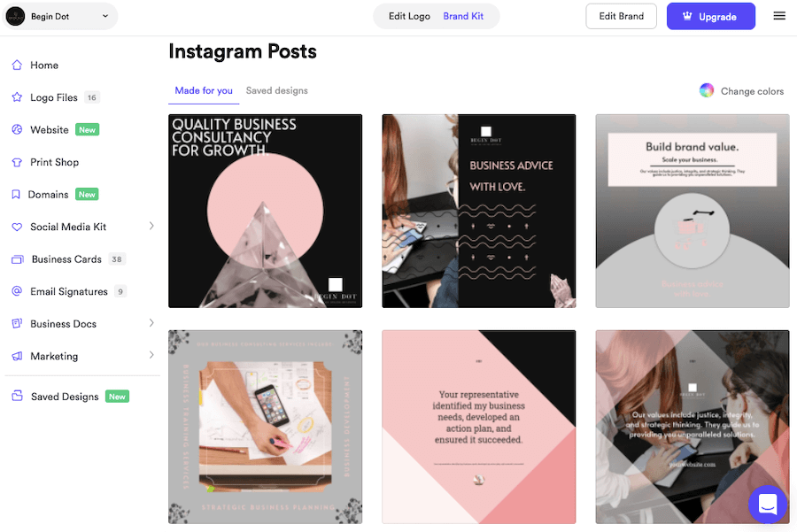This screenshot has height=532, width=797.
Task: Open the Begin Dot brand dropdown
Action: [x=59, y=16]
